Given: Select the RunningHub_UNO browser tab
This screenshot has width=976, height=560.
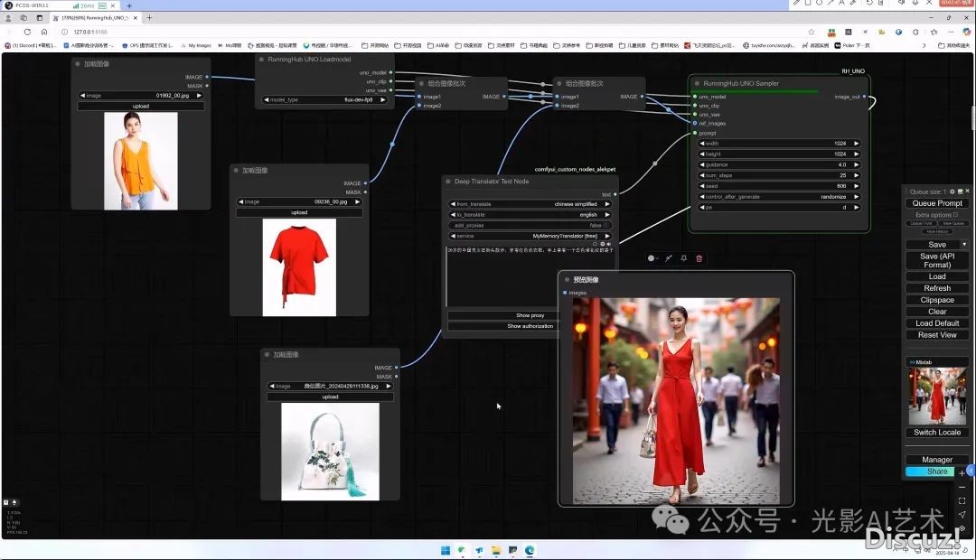Looking at the screenshot, I should coord(95,18).
